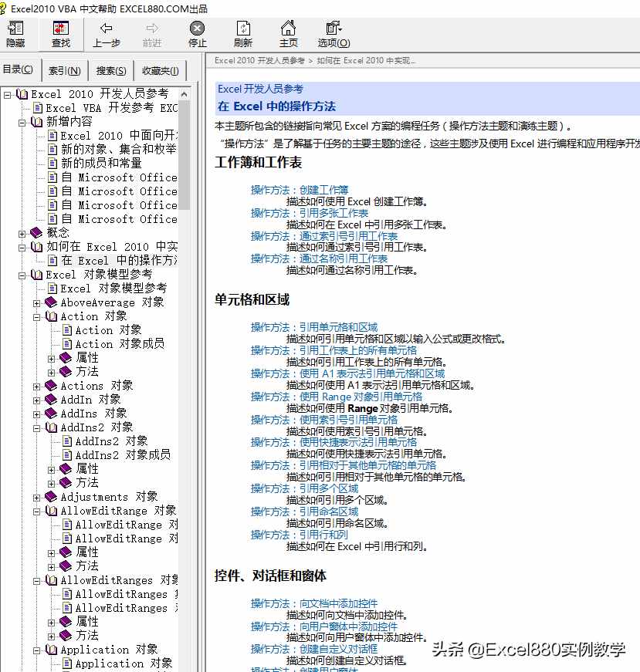Click the tree scrollbar up arrow

[184, 94]
